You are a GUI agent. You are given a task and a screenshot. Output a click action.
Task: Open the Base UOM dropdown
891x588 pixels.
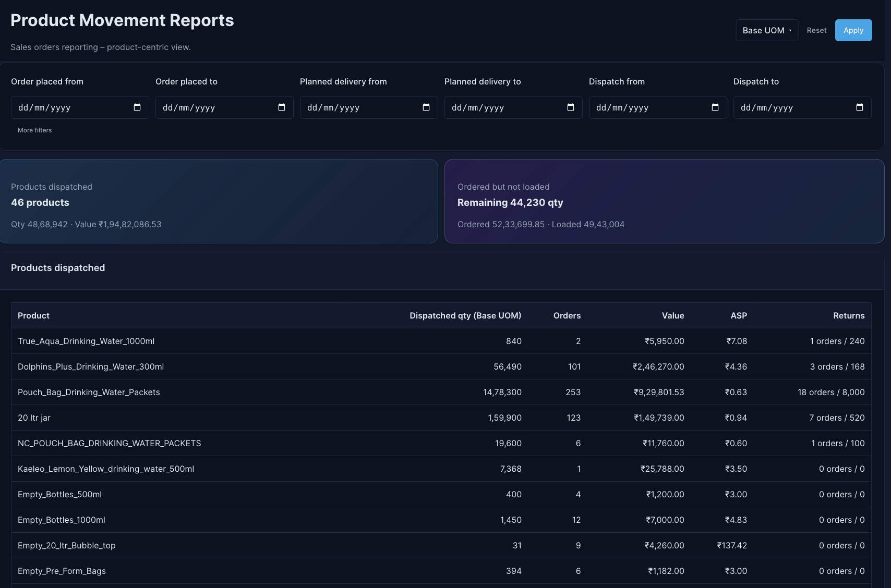[x=766, y=30]
